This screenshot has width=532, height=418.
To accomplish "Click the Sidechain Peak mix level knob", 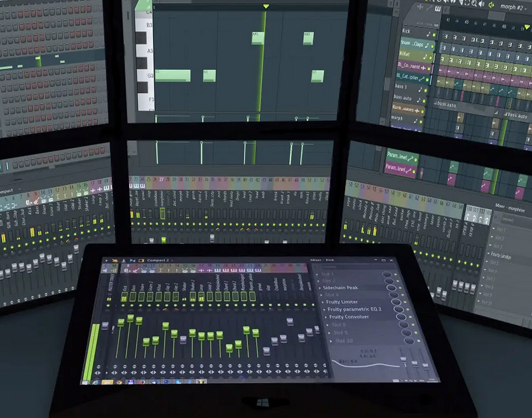I will 391,288.
